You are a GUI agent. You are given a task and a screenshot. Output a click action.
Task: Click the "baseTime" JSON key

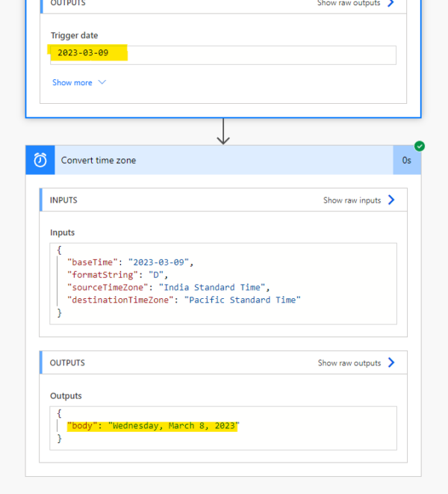coord(93,262)
